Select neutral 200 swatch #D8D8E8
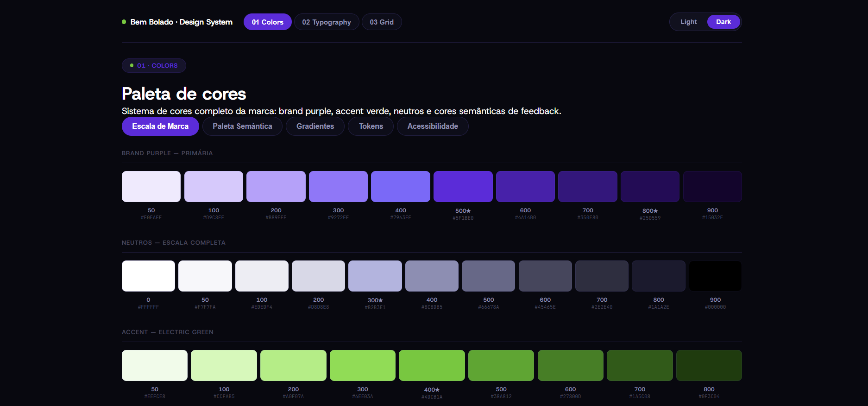The height and width of the screenshot is (406, 868). pyautogui.click(x=318, y=276)
